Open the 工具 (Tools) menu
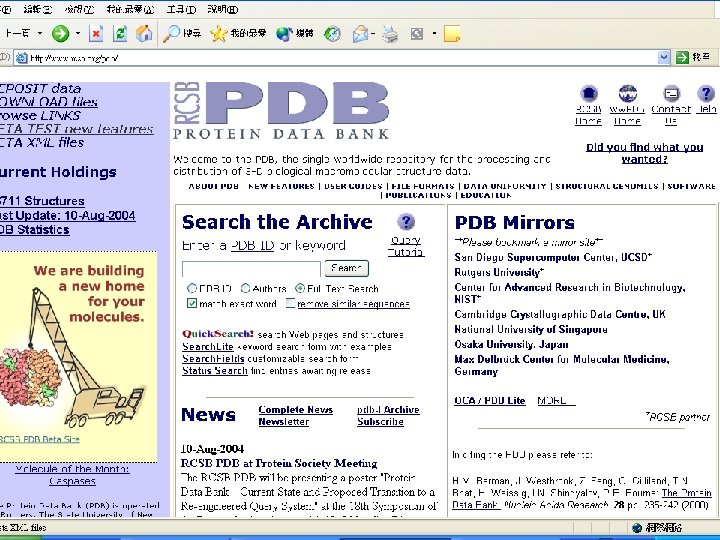720x540 pixels. (181, 9)
